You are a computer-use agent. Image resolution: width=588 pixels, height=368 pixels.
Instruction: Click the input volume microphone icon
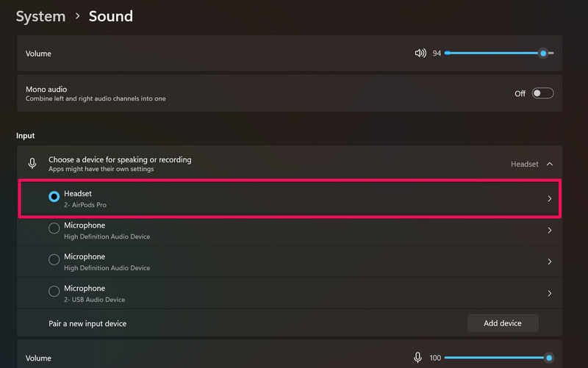[417, 358]
